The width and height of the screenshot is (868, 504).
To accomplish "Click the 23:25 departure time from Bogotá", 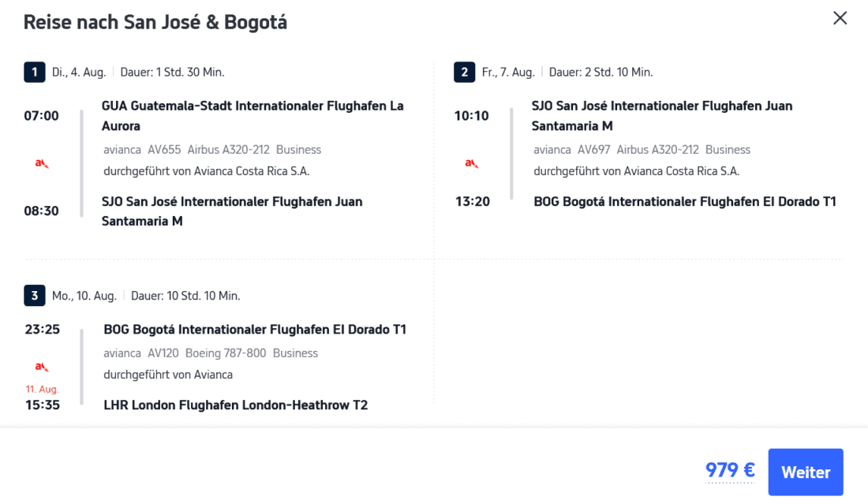I will 42,329.
